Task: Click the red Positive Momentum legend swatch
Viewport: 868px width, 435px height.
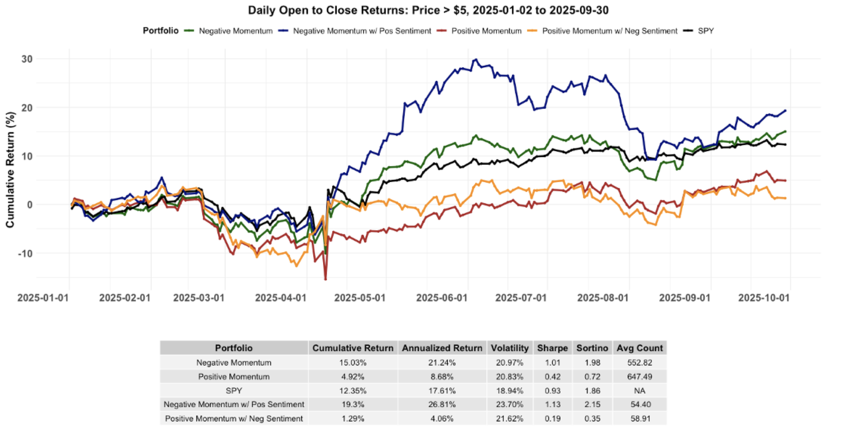Action: click(x=442, y=31)
